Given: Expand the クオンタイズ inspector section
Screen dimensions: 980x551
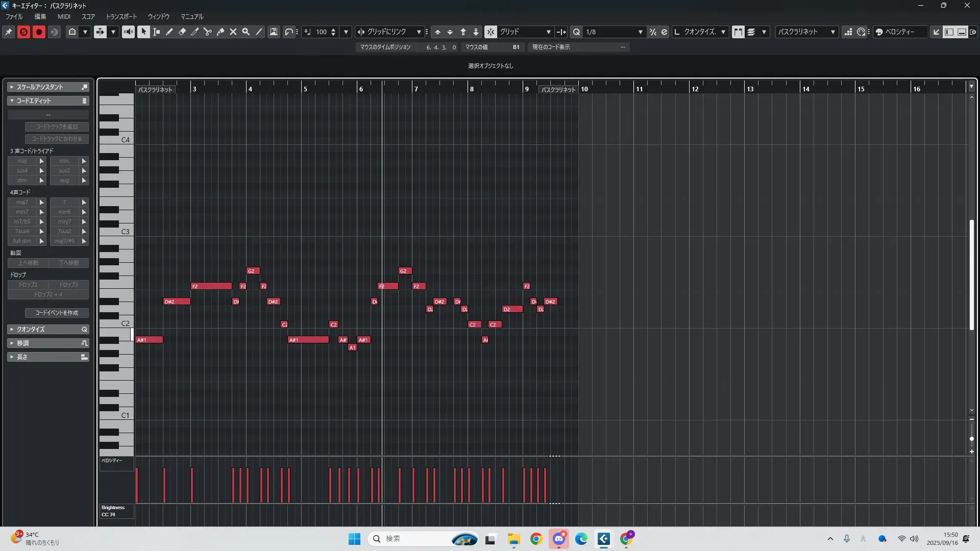Looking at the screenshot, I should click(12, 330).
